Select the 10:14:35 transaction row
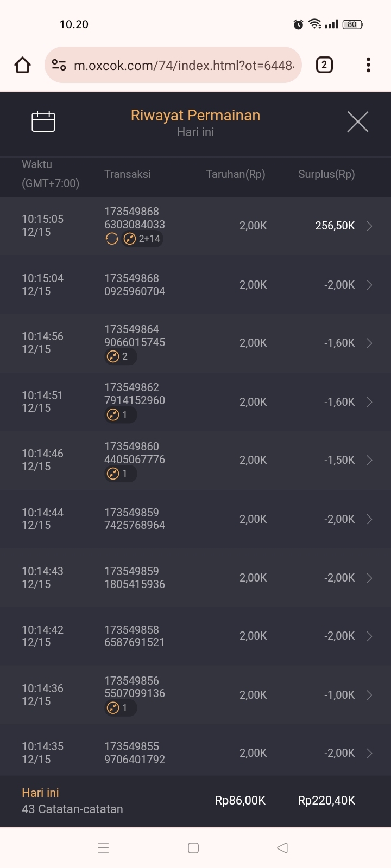Viewport: 391px width, 868px height. click(195, 753)
